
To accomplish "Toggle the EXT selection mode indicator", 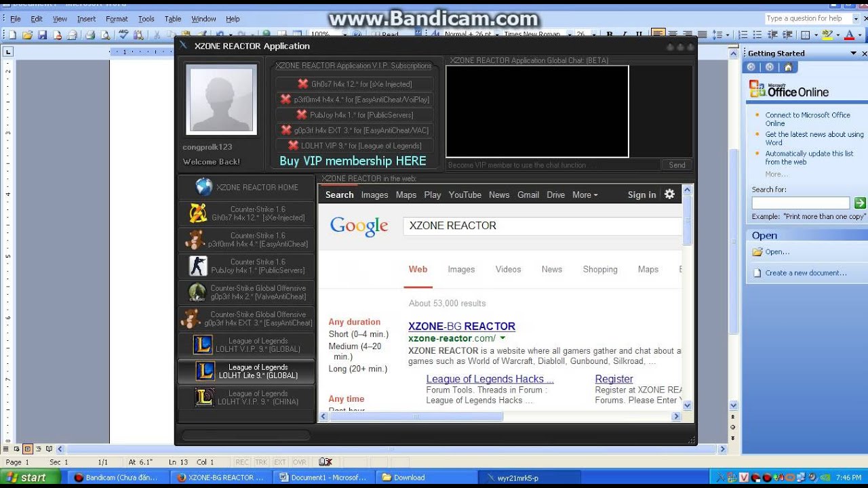I will pyautogui.click(x=280, y=462).
